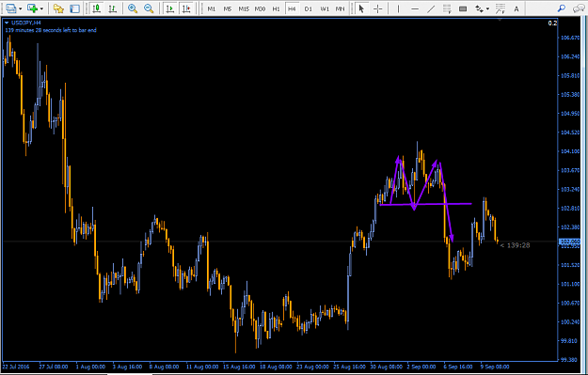Click price level 99.380 on scale
This screenshot has width=588, height=375.
coord(569,360)
